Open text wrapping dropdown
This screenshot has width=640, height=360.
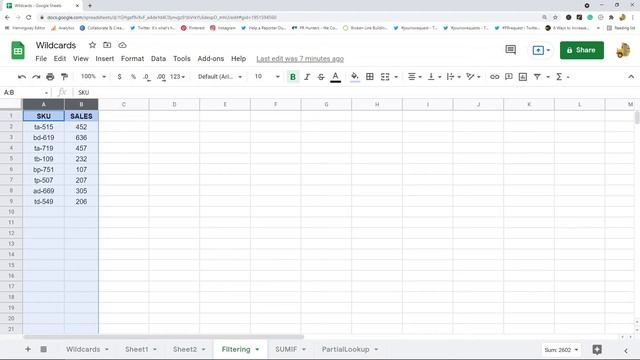point(453,77)
